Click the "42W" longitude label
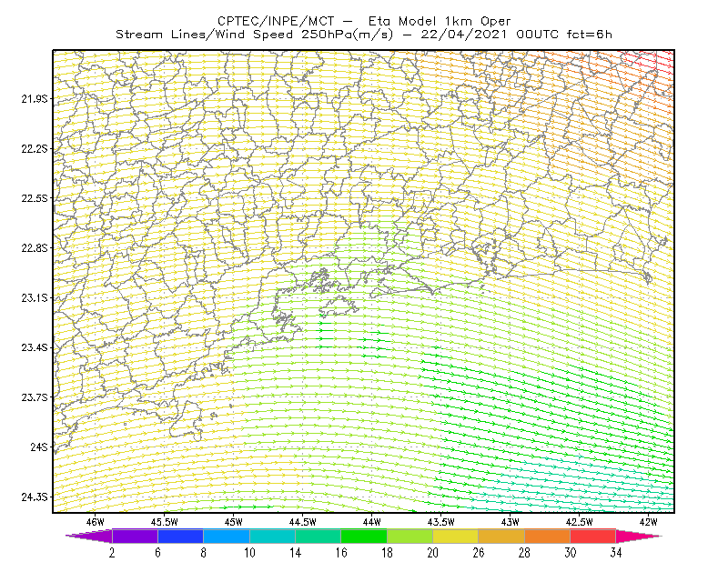This screenshot has width=728, height=562. point(649,522)
